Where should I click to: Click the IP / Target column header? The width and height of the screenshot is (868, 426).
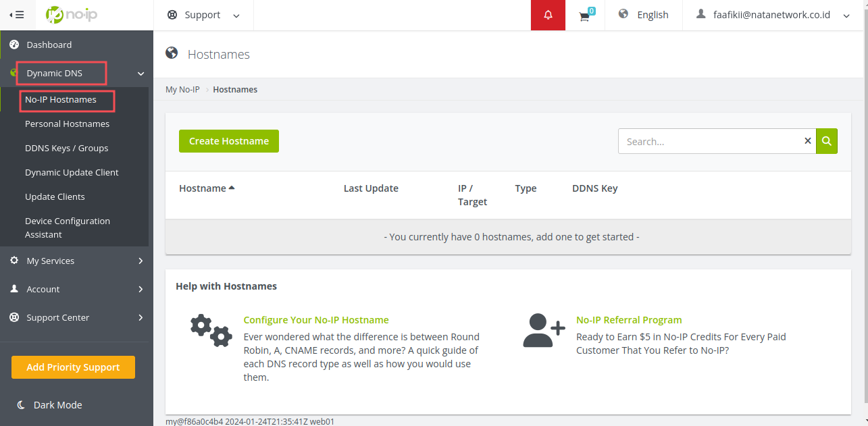tap(472, 195)
